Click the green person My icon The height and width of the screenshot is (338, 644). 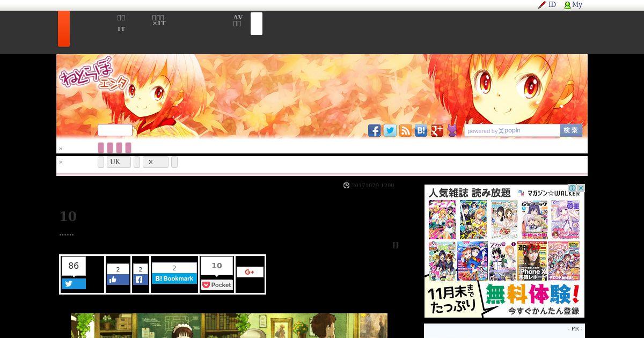573,5
